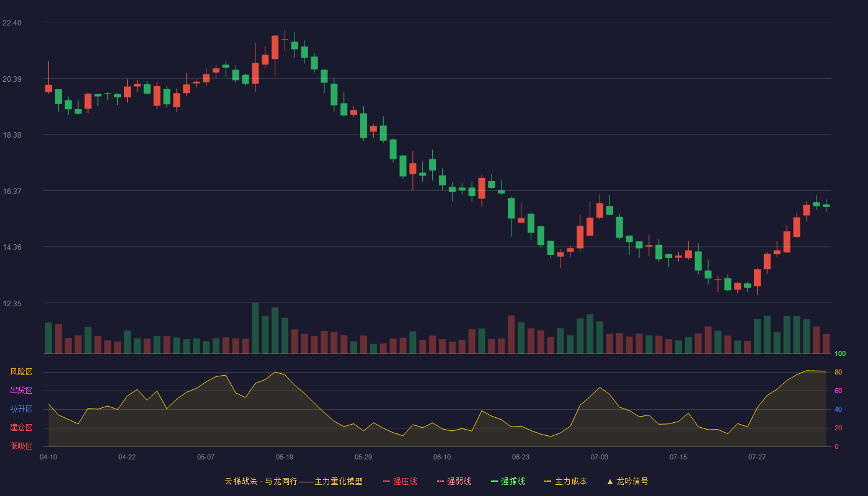Image resolution: width=868 pixels, height=496 pixels.
Task: Click the 14.36 price axis label
Action: tap(12, 247)
